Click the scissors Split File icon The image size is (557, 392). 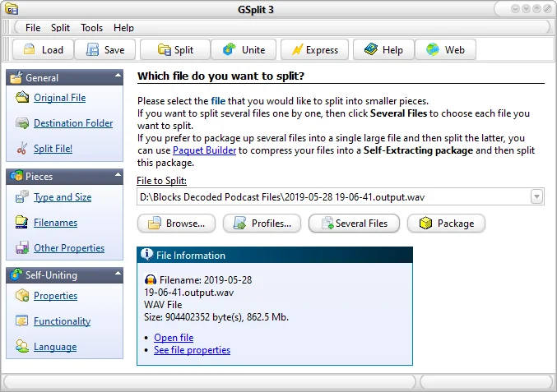point(22,148)
